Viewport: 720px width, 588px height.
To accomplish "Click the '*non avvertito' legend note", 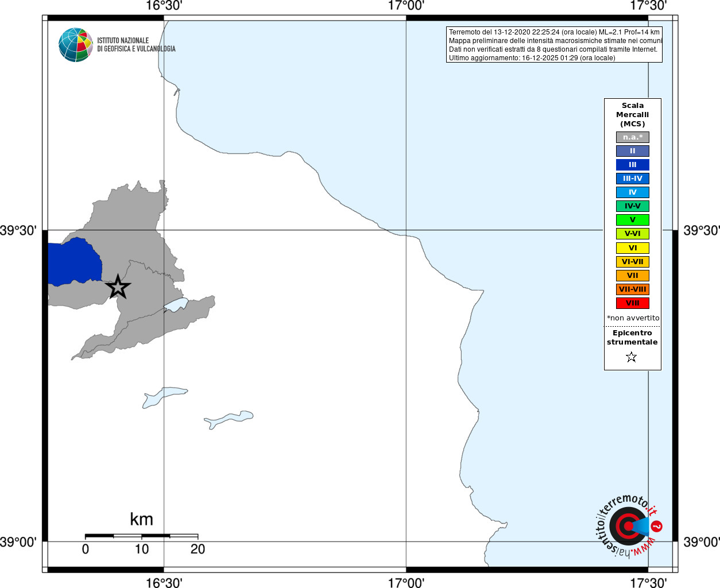I will coord(633,318).
